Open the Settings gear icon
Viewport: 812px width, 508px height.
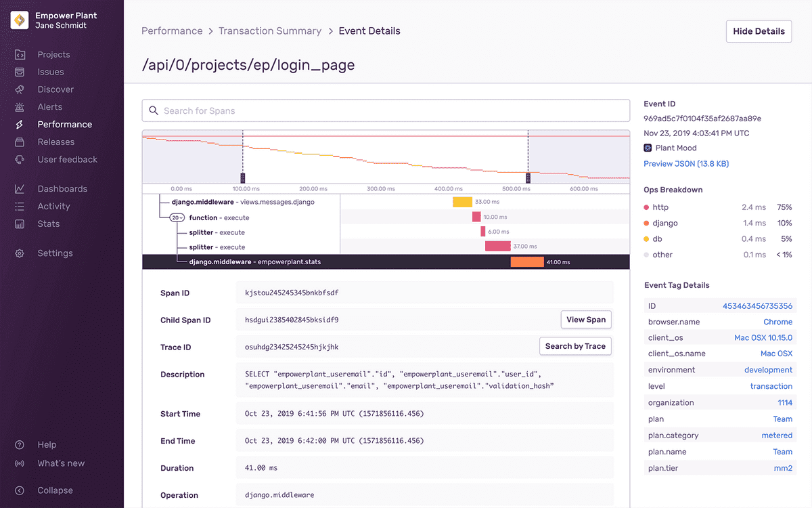[20, 253]
